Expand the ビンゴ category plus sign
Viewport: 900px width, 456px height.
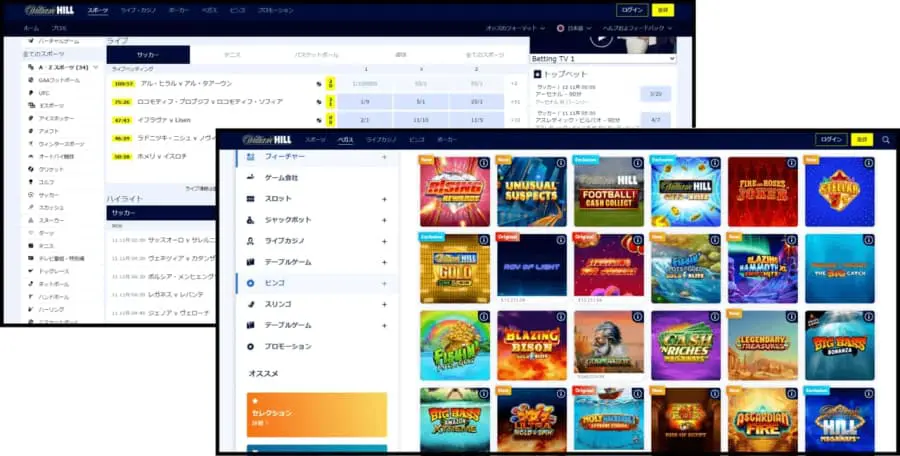coord(384,283)
